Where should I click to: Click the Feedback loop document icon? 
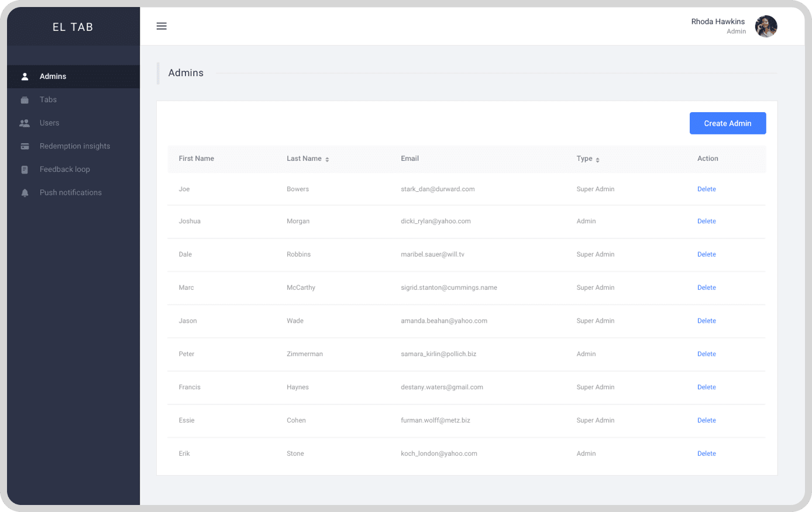[25, 169]
